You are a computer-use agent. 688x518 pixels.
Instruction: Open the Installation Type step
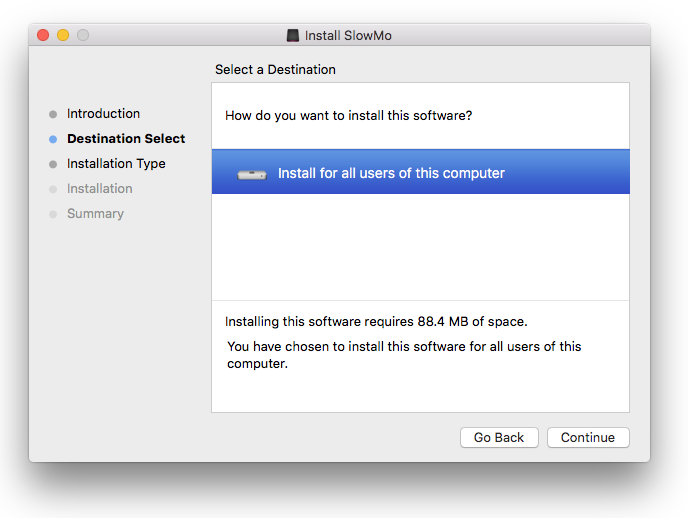(116, 164)
